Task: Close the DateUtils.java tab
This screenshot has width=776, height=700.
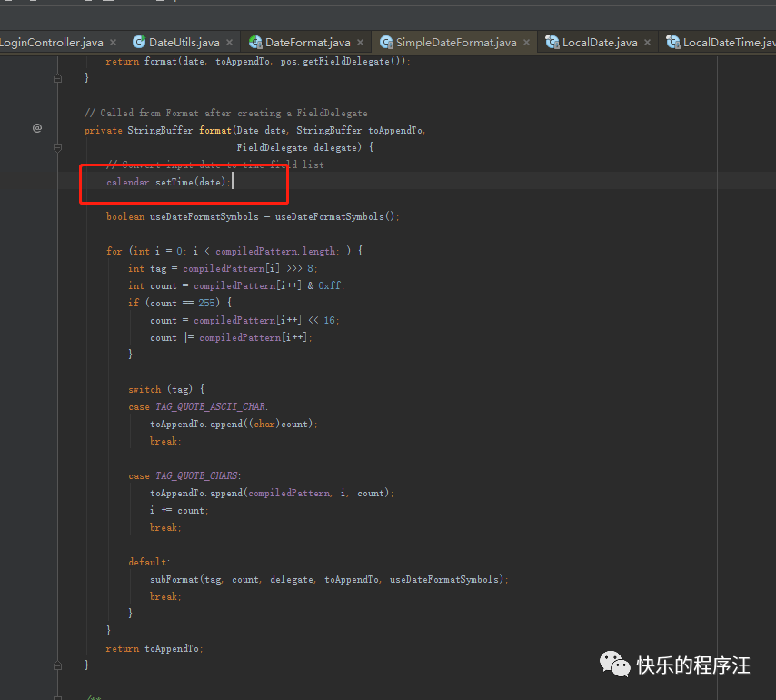Action: click(x=230, y=43)
